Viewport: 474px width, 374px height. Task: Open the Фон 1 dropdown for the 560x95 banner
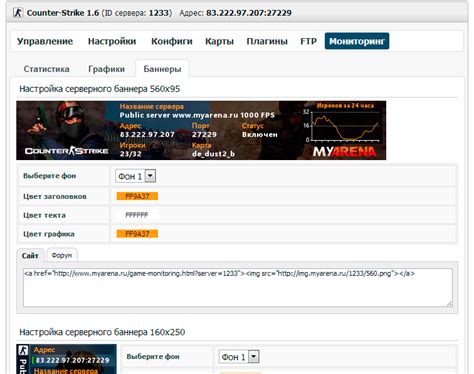point(135,176)
